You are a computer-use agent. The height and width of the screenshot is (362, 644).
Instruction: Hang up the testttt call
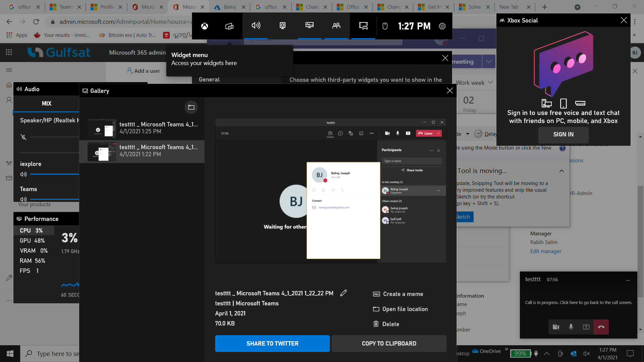click(601, 327)
